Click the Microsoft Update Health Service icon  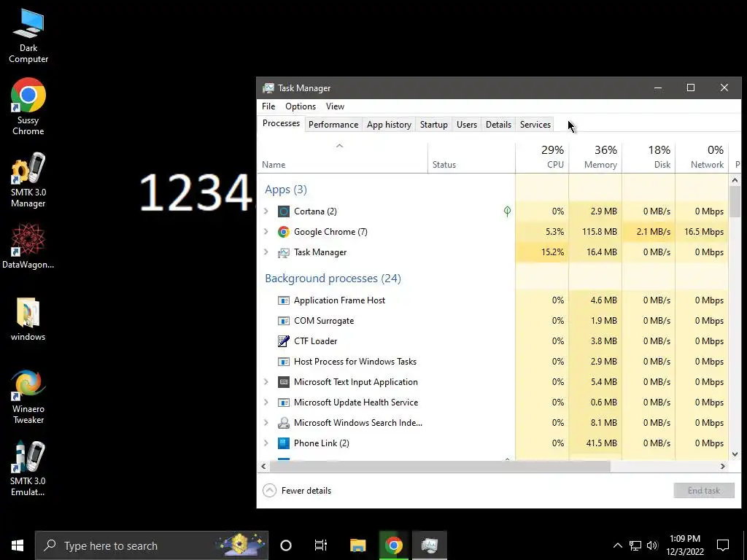point(284,402)
